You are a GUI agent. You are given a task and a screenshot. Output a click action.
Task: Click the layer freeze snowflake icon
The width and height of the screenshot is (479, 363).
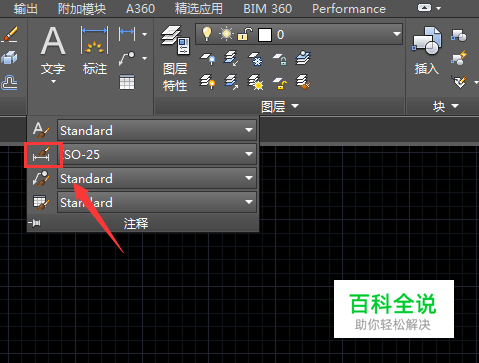pos(256,59)
